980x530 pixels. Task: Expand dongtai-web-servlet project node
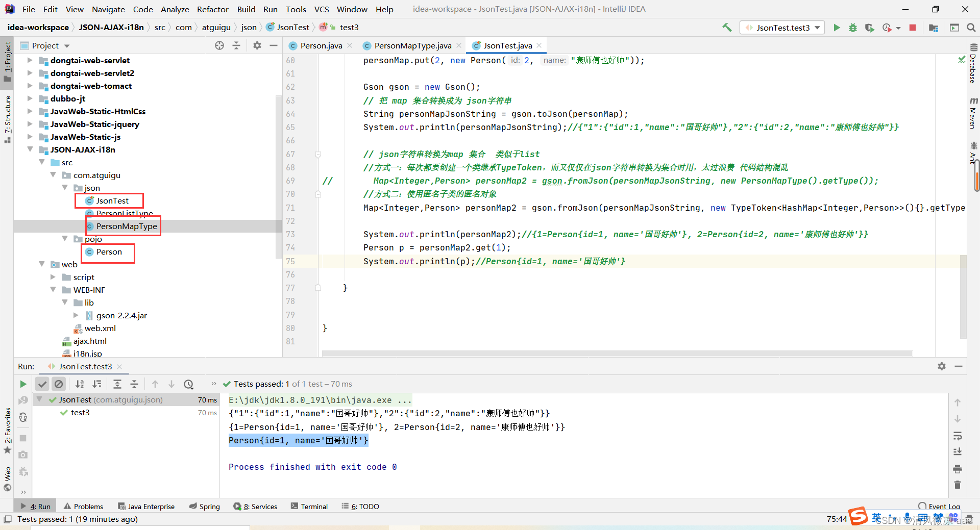tap(30, 60)
